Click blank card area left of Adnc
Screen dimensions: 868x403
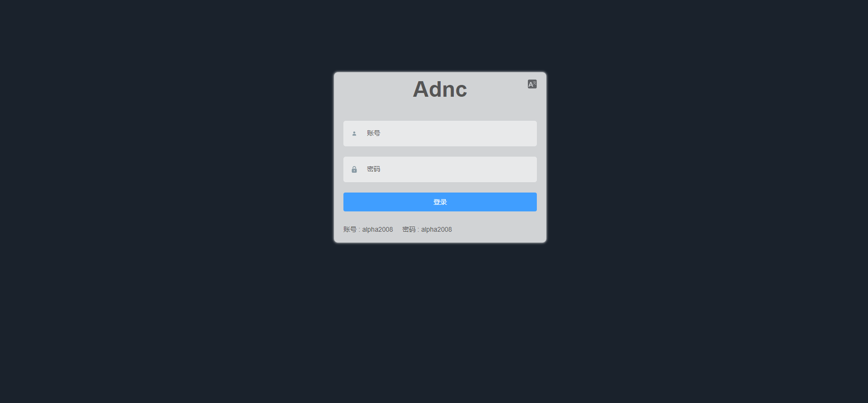(x=373, y=90)
